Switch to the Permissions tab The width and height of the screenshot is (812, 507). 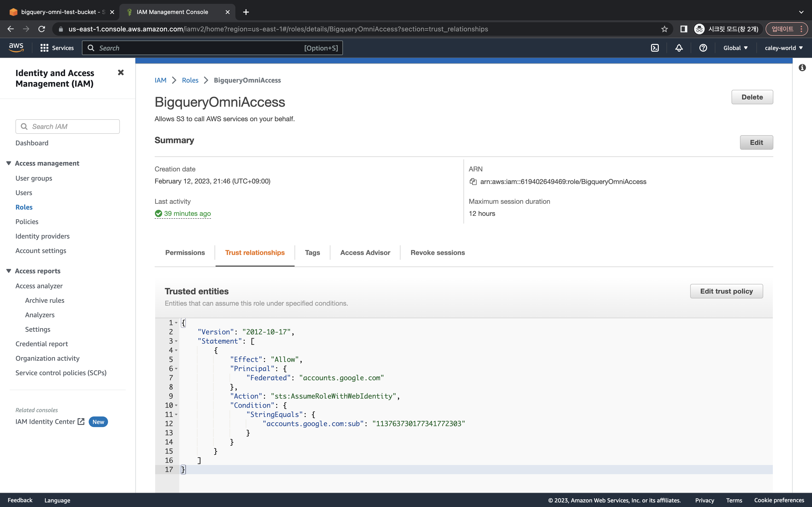185,253
